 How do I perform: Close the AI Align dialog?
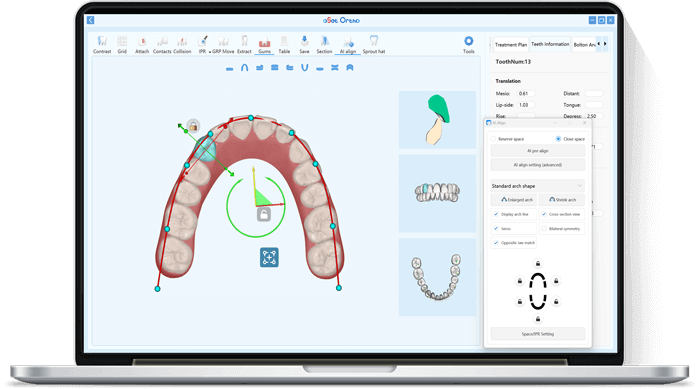coord(585,123)
